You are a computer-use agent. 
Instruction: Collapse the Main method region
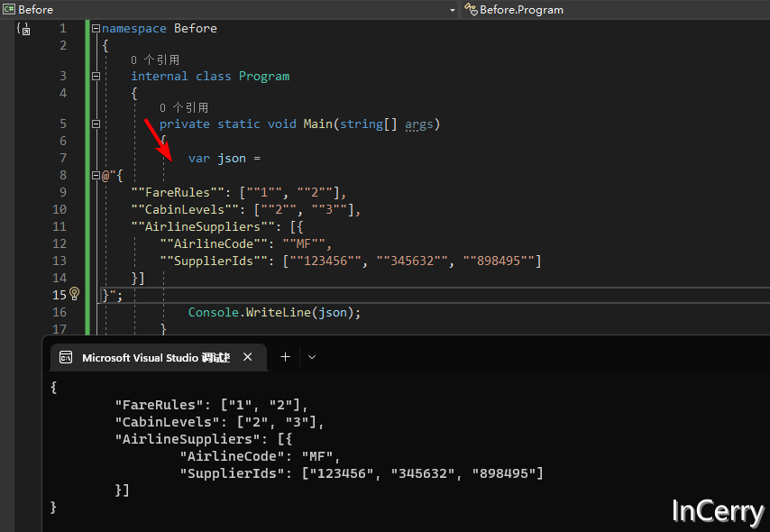(x=96, y=124)
